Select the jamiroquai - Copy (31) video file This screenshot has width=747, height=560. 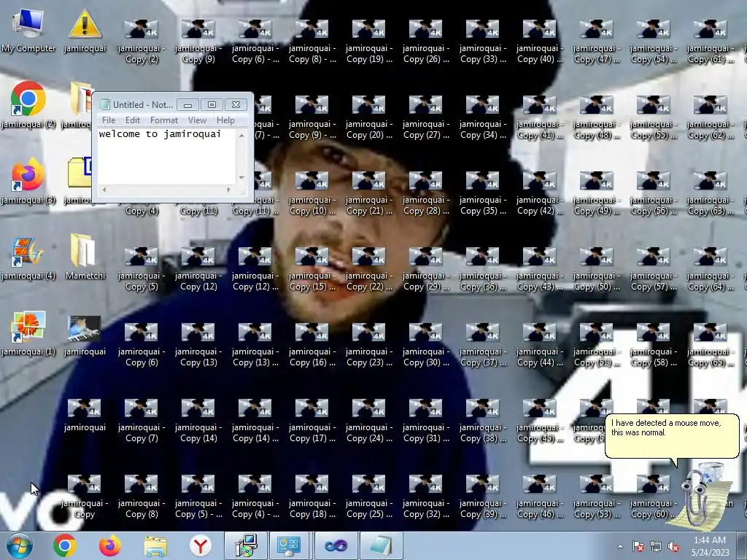[426, 421]
